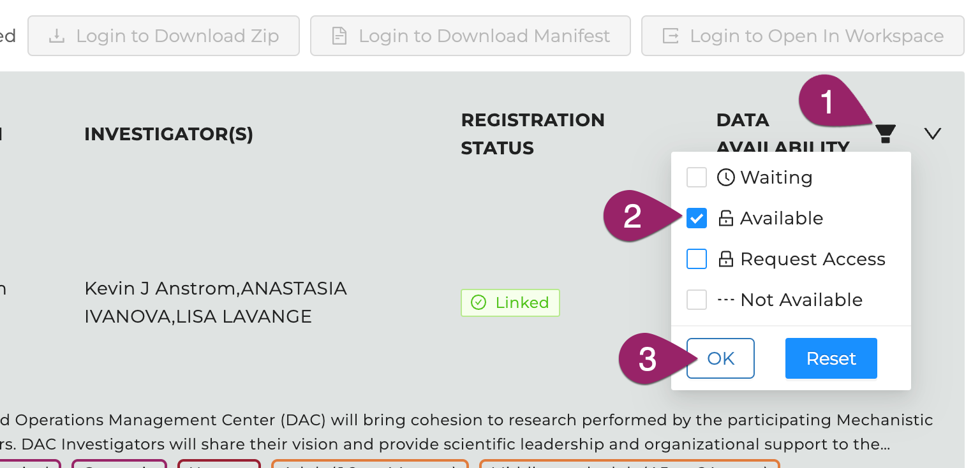The image size is (980, 468).
Task: Check the Not Available checkbox
Action: (x=697, y=300)
